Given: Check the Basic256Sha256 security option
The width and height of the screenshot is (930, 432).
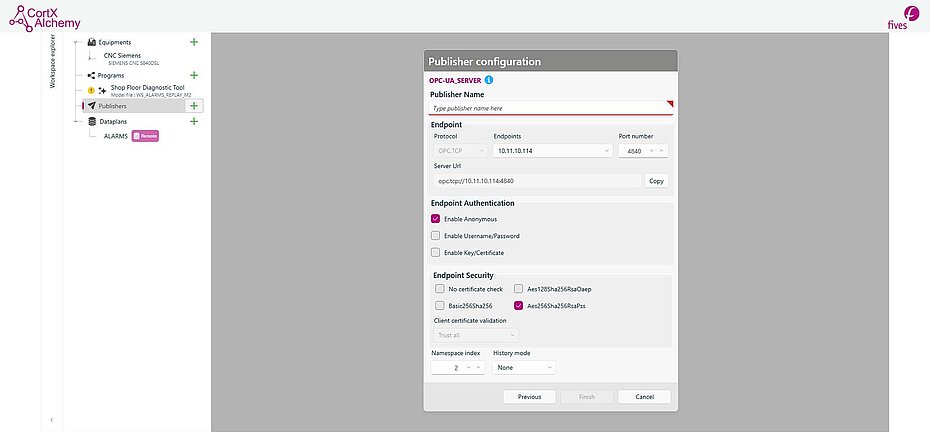Looking at the screenshot, I should (x=440, y=306).
